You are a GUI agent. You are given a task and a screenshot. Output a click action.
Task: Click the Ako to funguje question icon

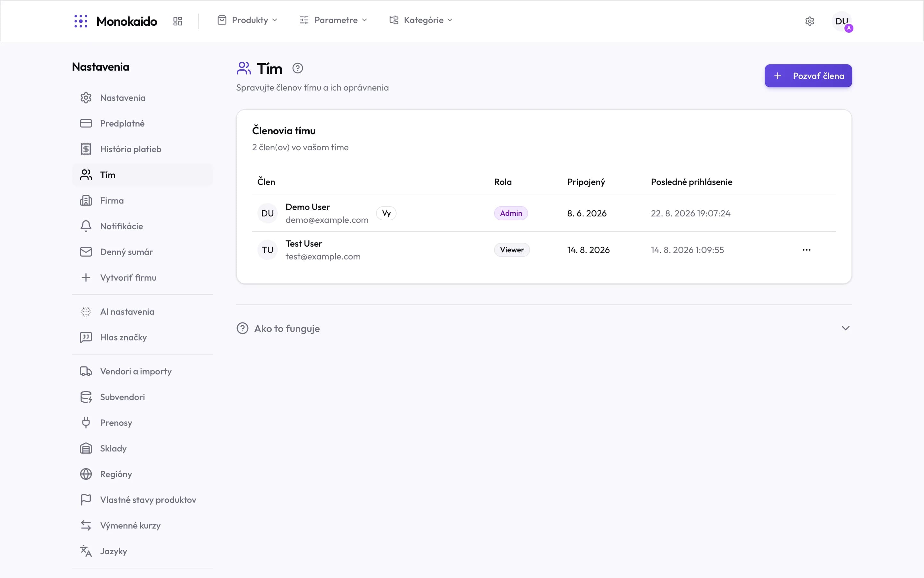coord(243,328)
